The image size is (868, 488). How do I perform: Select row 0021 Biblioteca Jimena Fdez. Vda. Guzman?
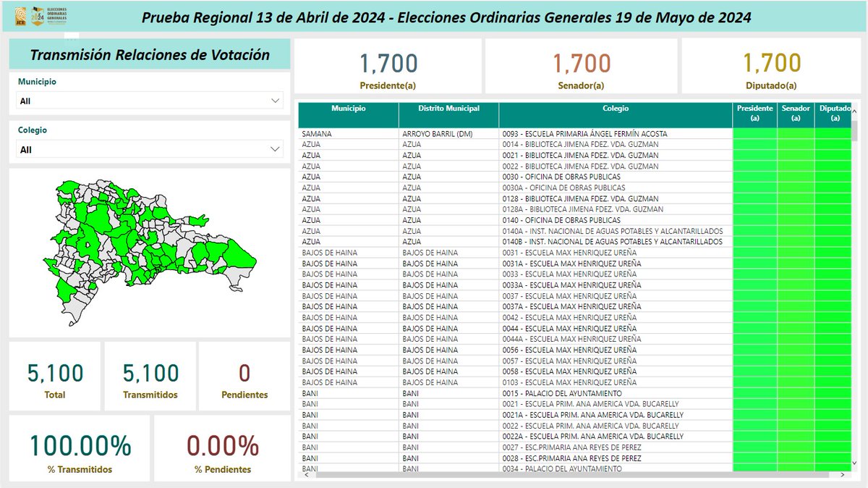575,155
